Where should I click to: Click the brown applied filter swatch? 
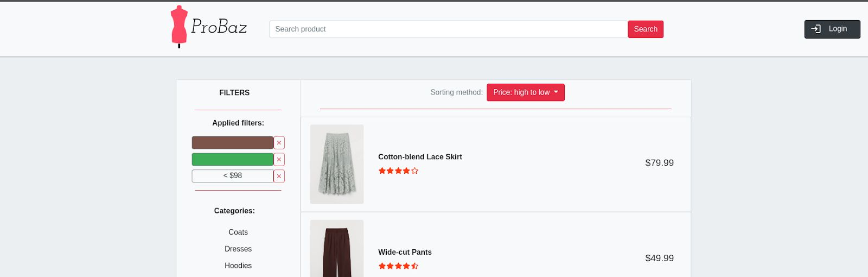[233, 143]
